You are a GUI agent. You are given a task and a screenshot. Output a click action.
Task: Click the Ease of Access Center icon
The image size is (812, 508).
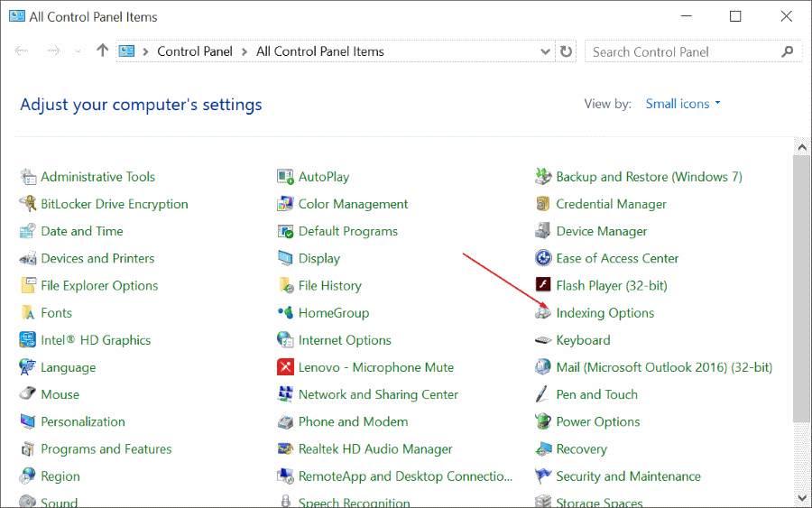[x=543, y=258]
